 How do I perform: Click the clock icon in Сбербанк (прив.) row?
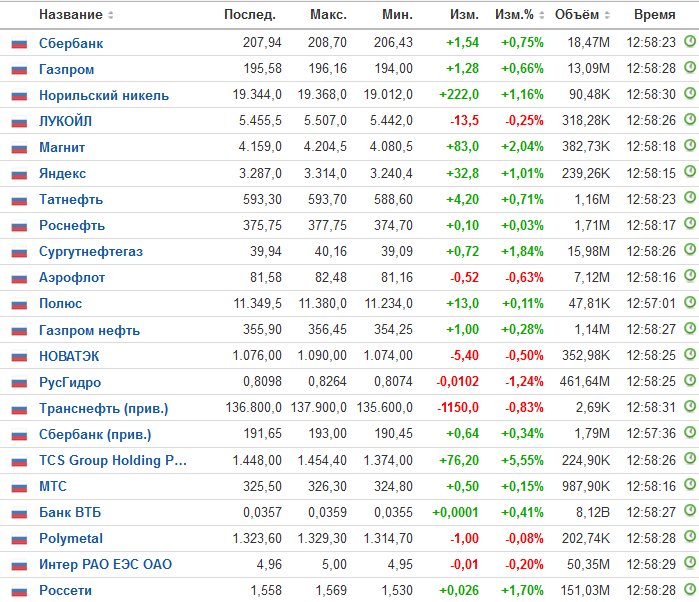tap(690, 432)
